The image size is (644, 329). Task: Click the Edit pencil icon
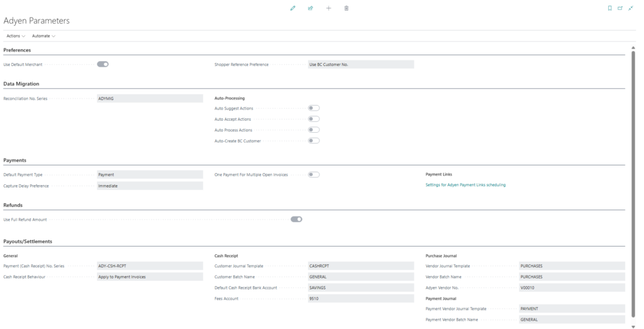point(292,8)
